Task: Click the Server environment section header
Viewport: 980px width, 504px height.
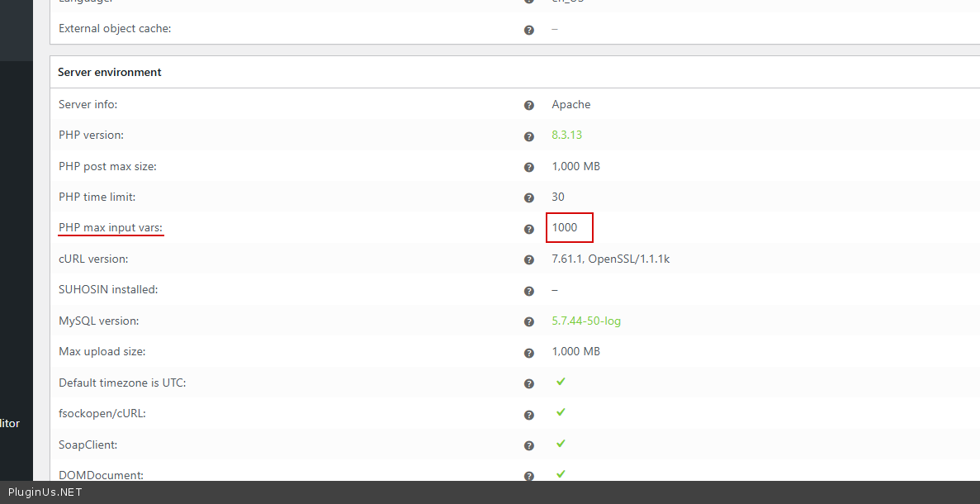Action: click(110, 72)
